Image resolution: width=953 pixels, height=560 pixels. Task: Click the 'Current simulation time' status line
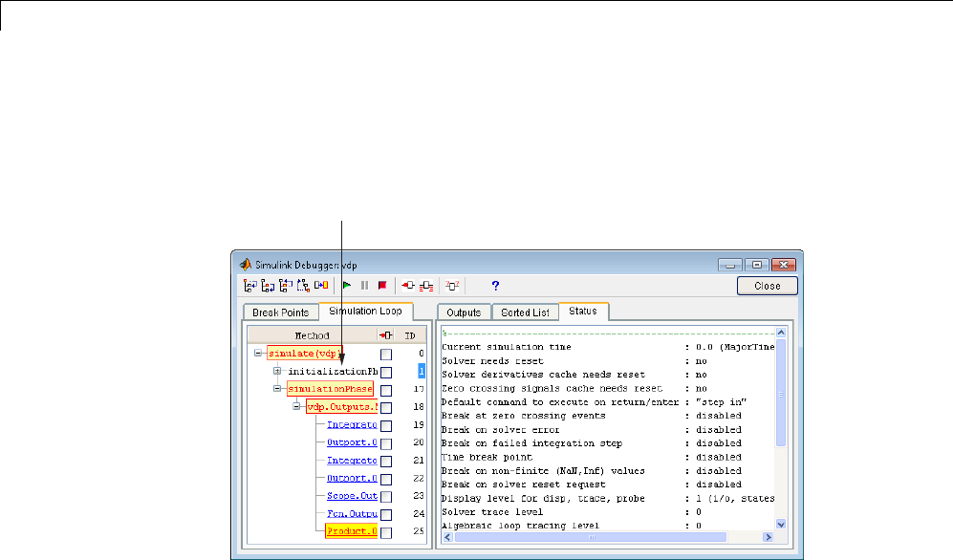click(x=608, y=347)
